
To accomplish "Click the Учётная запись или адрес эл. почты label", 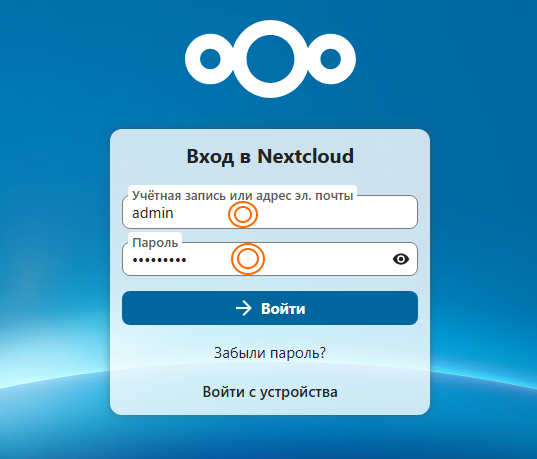I will click(x=242, y=195).
